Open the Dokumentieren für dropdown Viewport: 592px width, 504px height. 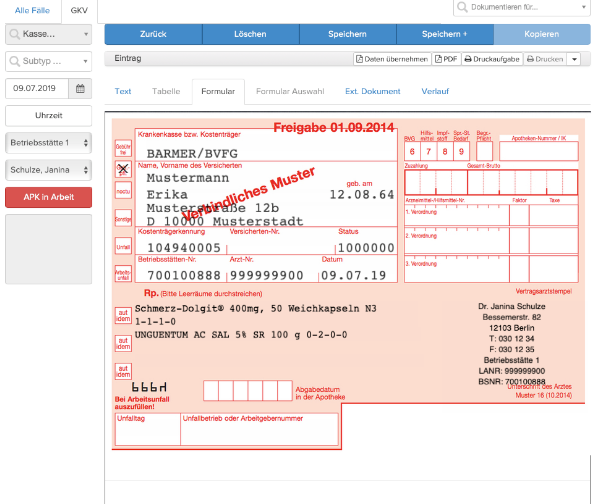click(584, 7)
